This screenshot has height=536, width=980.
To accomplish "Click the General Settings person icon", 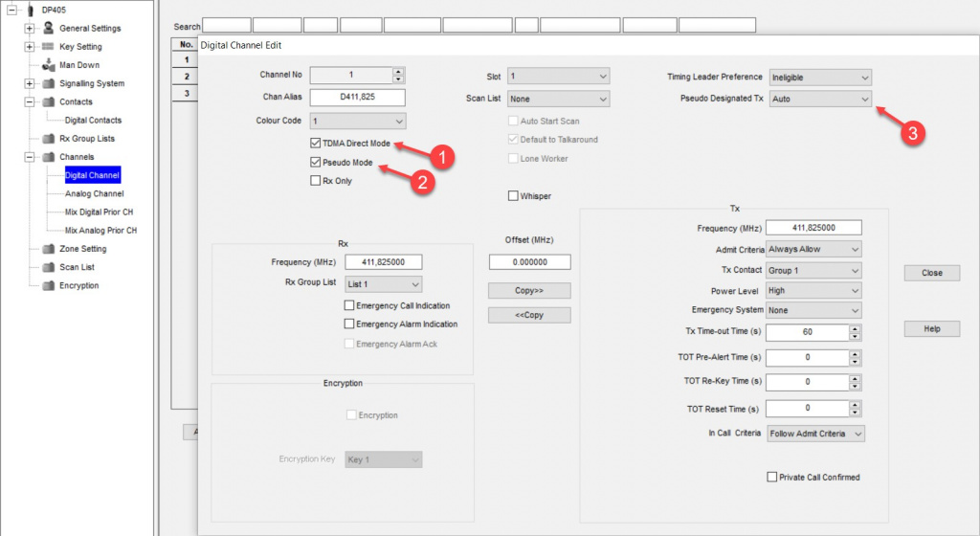I will coord(48,28).
